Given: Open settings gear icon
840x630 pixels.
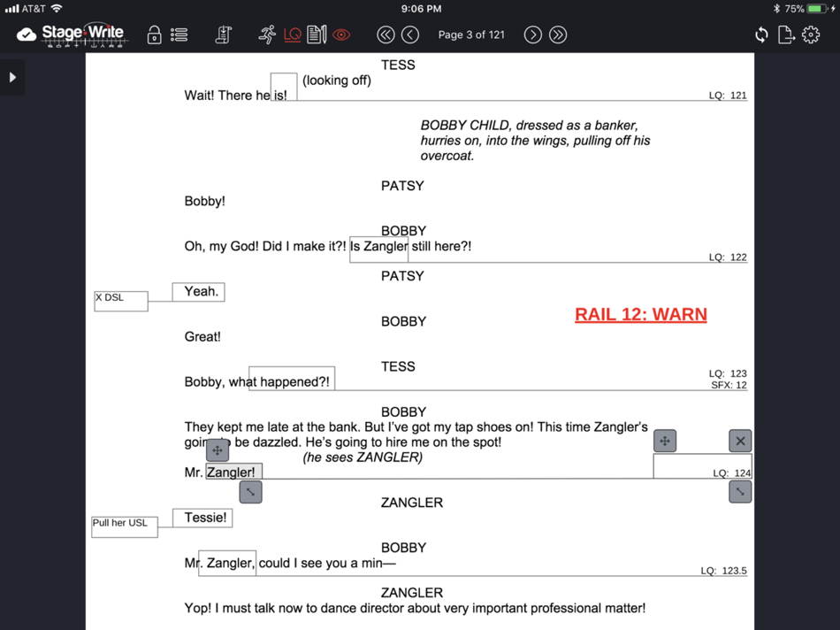Looking at the screenshot, I should [811, 35].
